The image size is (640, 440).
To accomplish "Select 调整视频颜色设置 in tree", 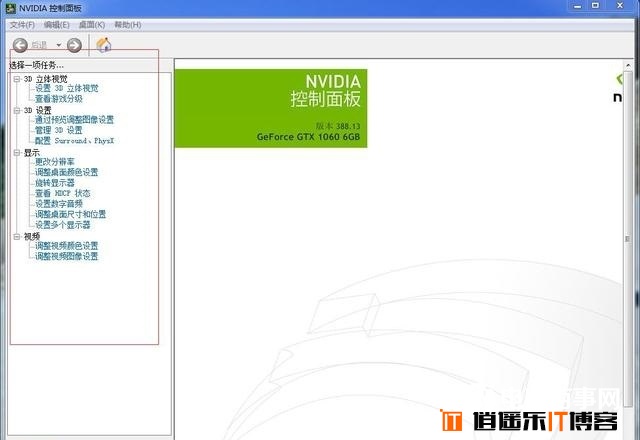I will coord(67,246).
